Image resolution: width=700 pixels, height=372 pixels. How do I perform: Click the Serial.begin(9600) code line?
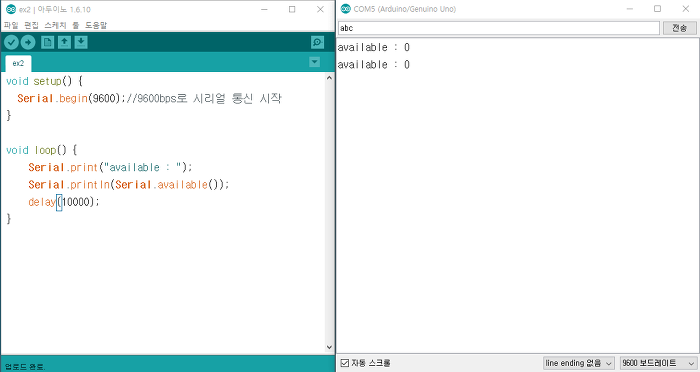tap(149, 98)
